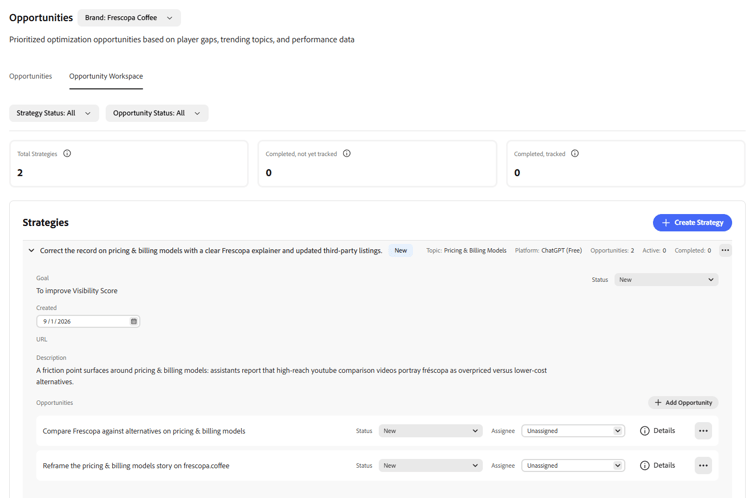Click the Created date input field
Viewport: 750px width, 498px height.
click(88, 321)
